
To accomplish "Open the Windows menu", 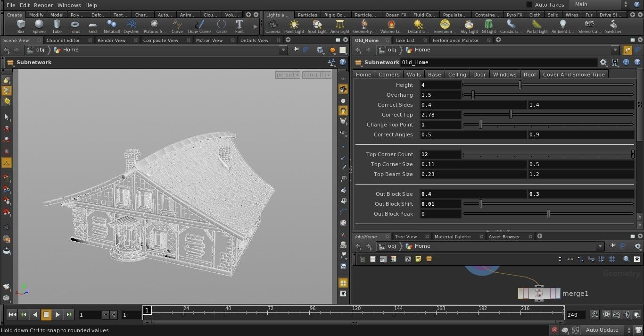I will click(69, 5).
